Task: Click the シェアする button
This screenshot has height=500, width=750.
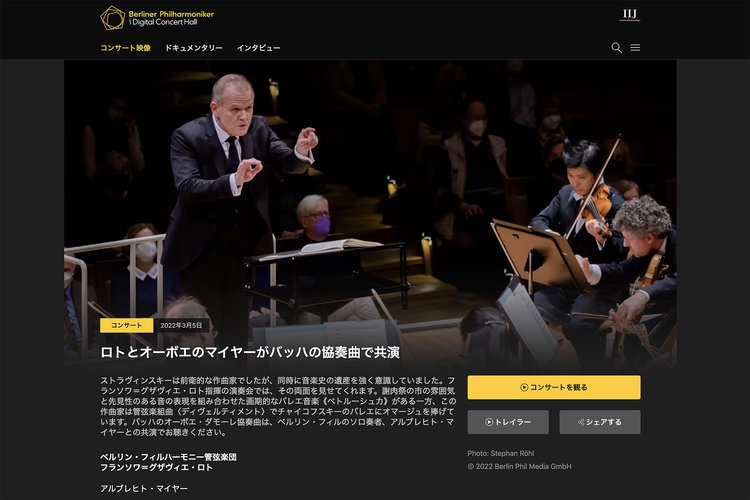Action: pos(600,422)
